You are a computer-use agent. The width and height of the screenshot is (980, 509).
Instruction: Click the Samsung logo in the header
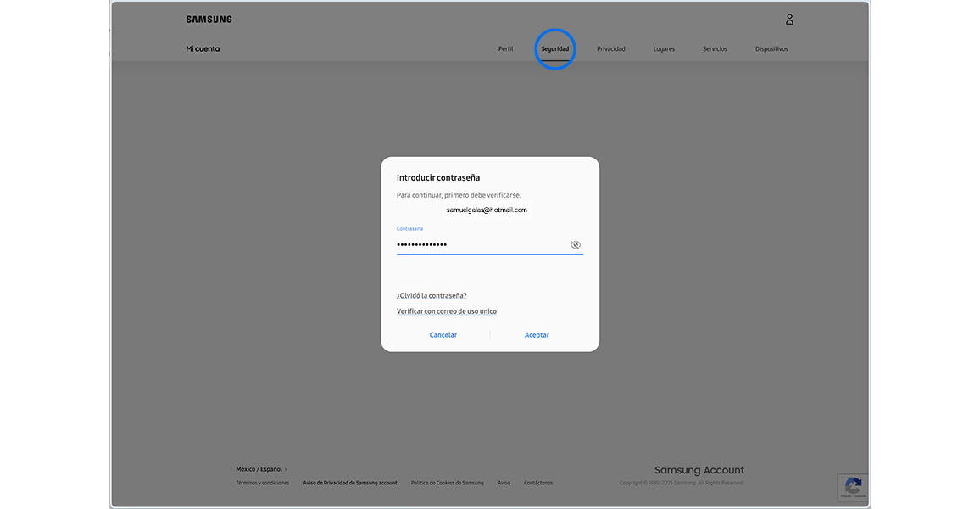point(209,18)
